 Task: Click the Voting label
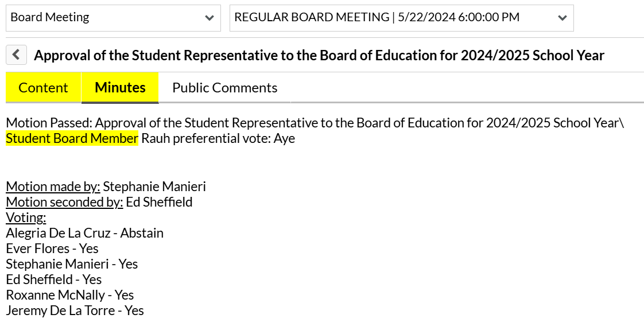26,218
